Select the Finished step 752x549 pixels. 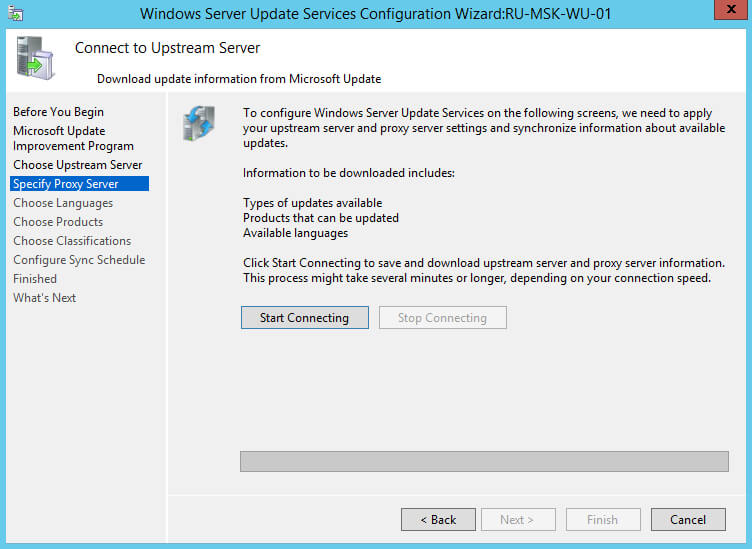35,279
